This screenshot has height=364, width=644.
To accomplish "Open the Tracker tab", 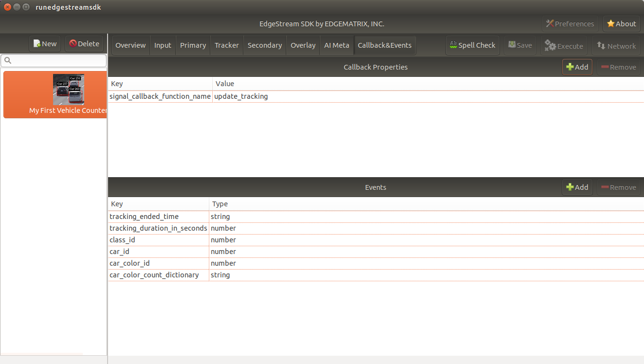I will point(227,45).
